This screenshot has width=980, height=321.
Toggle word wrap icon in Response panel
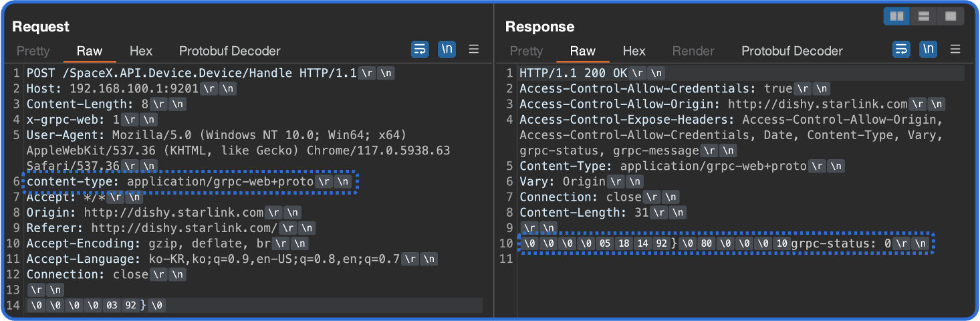pos(901,49)
